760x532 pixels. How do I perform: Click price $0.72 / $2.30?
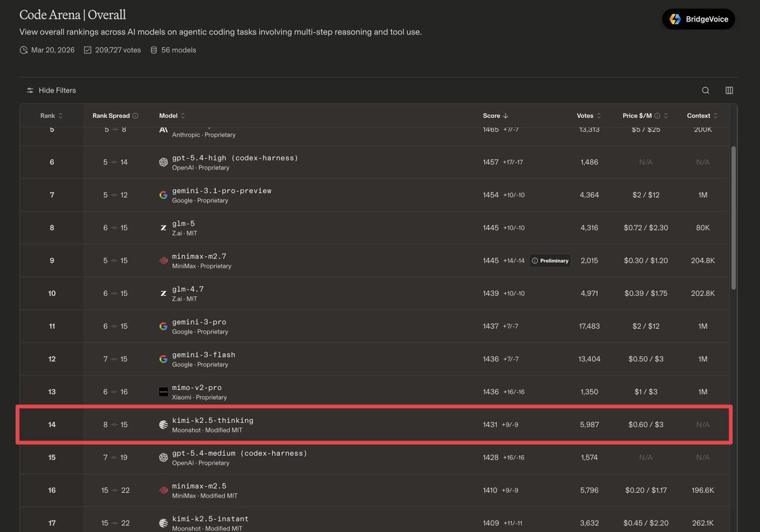646,228
